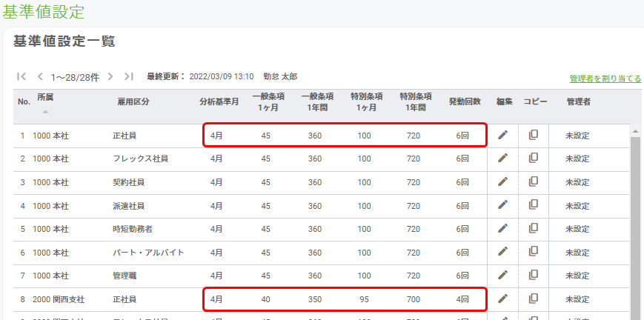Go to first page of list
This screenshot has width=644, height=320.
pos(21,76)
